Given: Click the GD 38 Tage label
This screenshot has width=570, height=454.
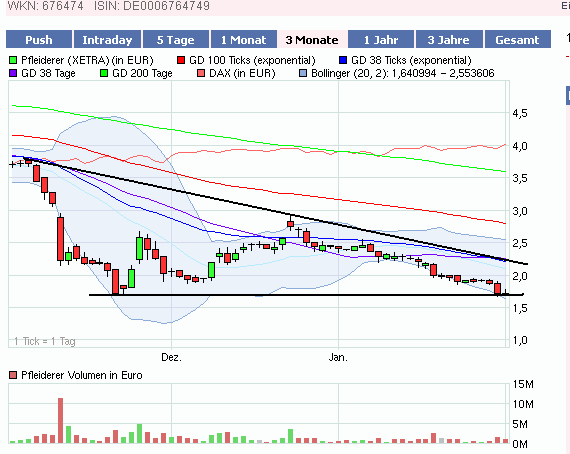Looking at the screenshot, I should click(48, 73).
